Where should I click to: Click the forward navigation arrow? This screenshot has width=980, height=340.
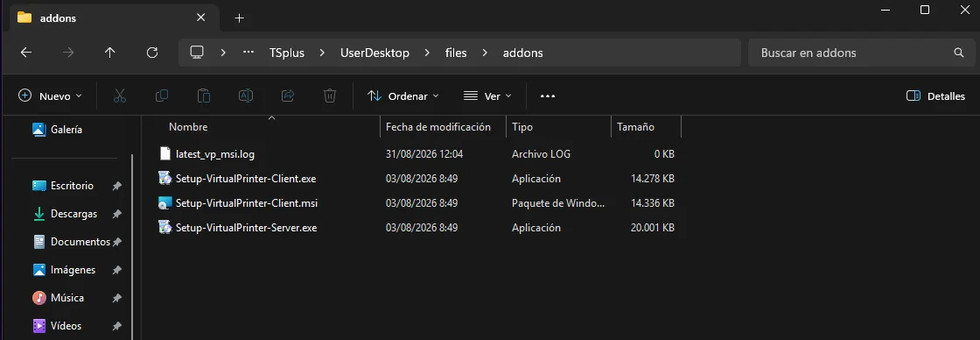point(68,53)
